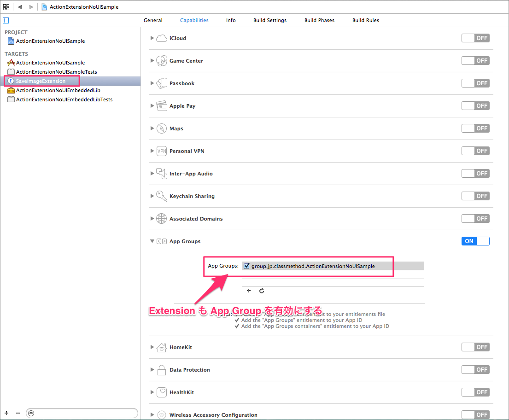Viewport: 509px width, 420px height.
Task: Click the Associated Domains globe icon
Action: point(162,219)
